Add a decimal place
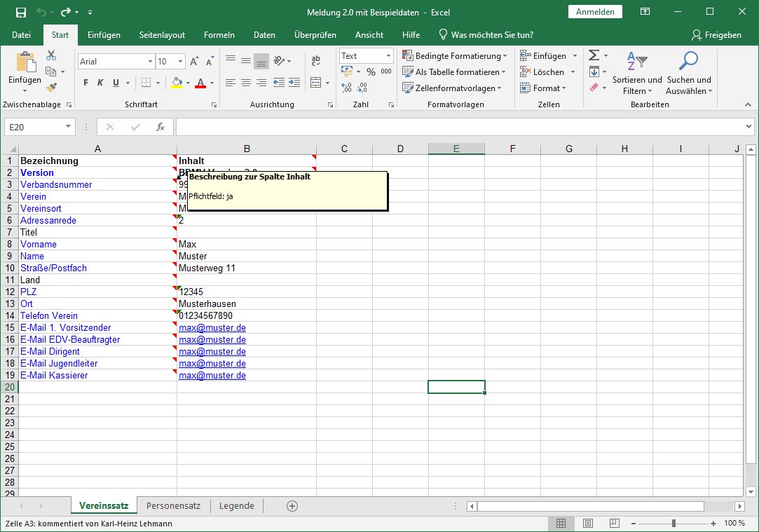 (347, 88)
